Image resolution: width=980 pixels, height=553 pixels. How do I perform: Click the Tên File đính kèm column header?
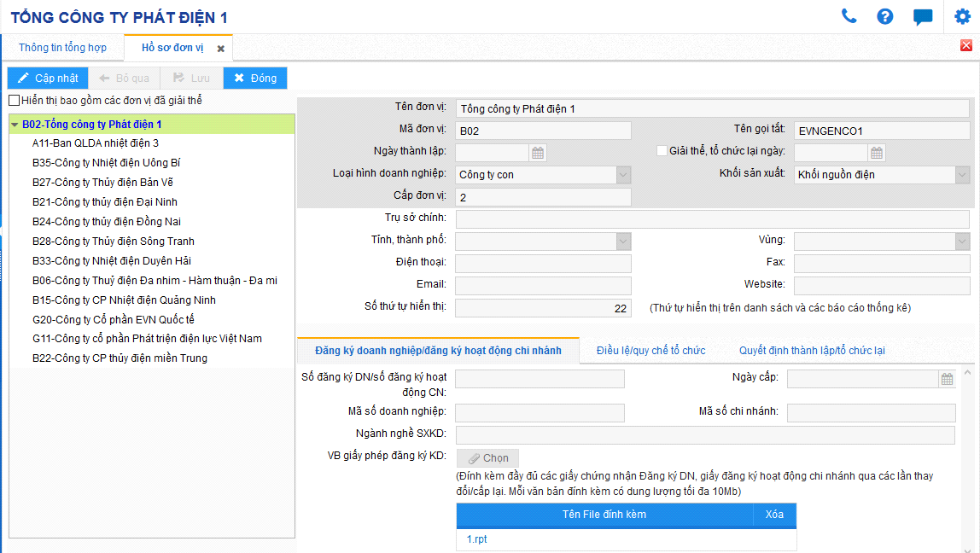[x=604, y=515]
